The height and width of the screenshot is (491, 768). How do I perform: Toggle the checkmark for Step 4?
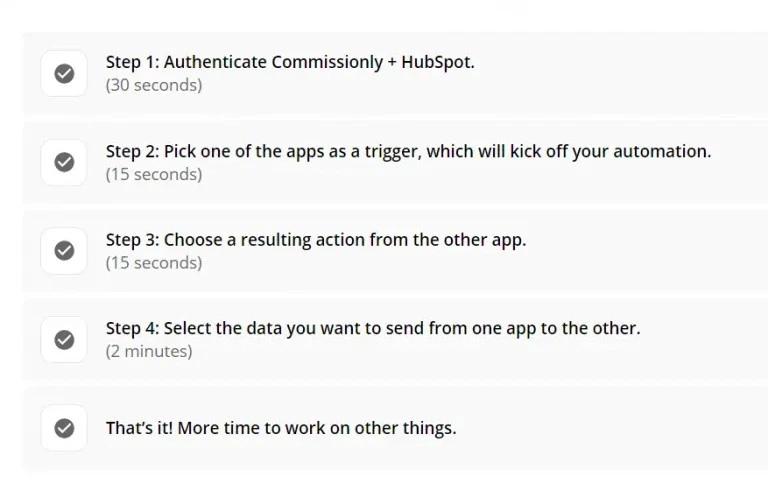(x=64, y=340)
